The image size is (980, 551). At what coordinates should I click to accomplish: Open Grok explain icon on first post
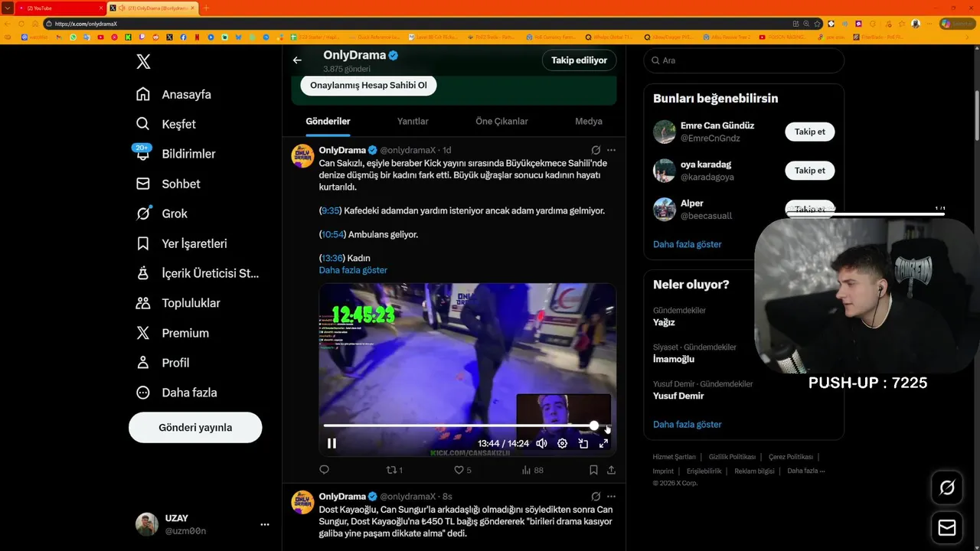(x=596, y=150)
